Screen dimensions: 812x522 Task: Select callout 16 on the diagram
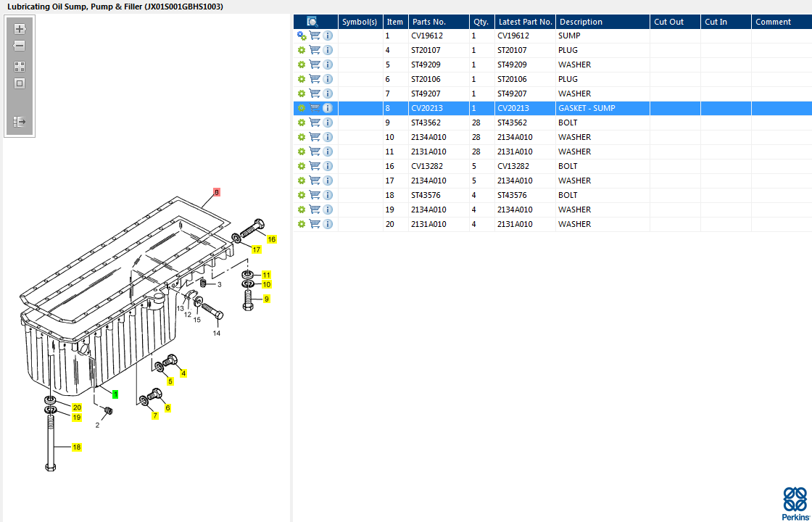(x=271, y=239)
